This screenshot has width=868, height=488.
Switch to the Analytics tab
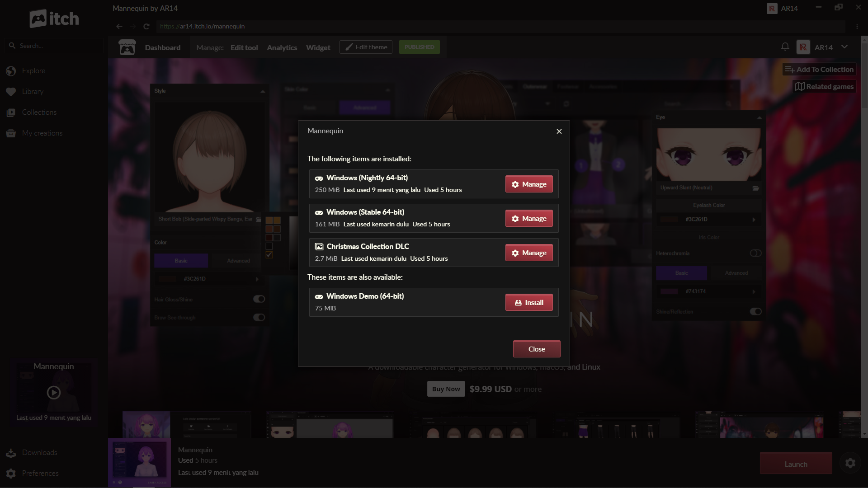click(282, 47)
